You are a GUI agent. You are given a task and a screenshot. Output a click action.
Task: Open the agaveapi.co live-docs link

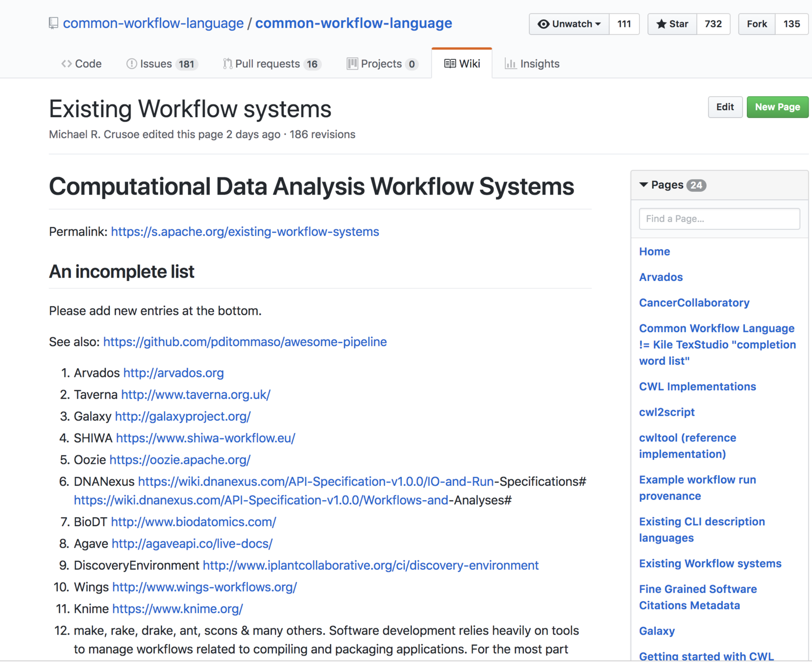click(x=192, y=543)
